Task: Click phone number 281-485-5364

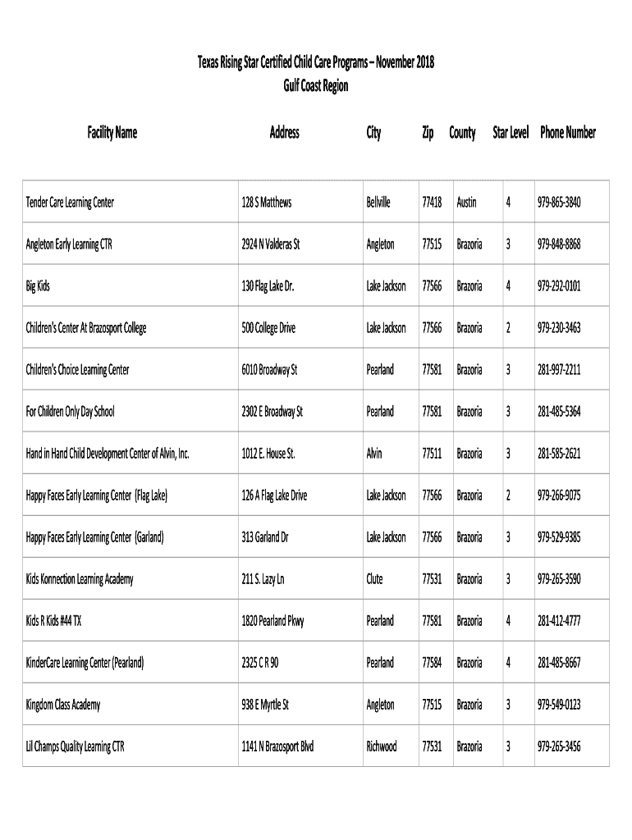Action: (559, 412)
